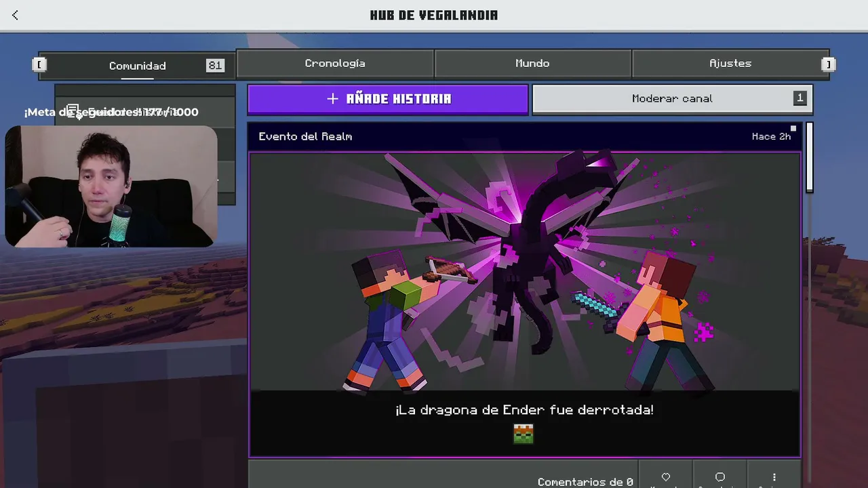The image size is (868, 488).
Task: Click the Moderar canal count badge
Action: click(x=800, y=98)
